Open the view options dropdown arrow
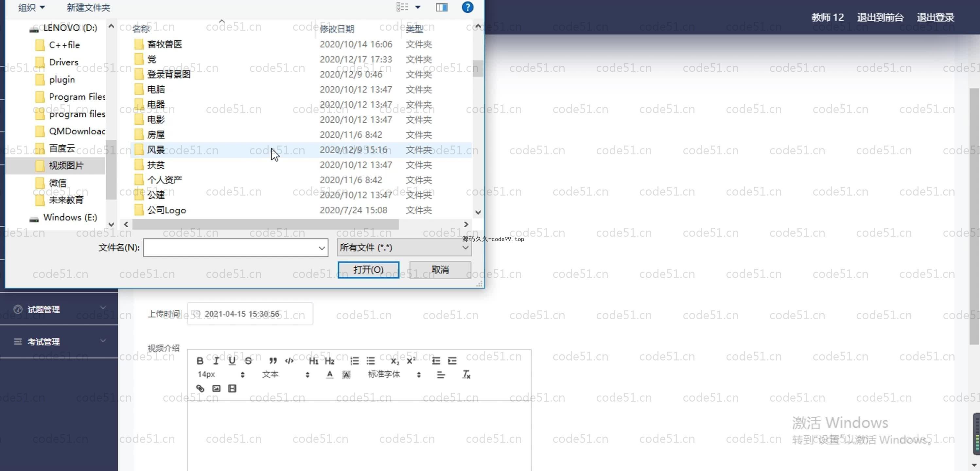The image size is (980, 471). [418, 7]
